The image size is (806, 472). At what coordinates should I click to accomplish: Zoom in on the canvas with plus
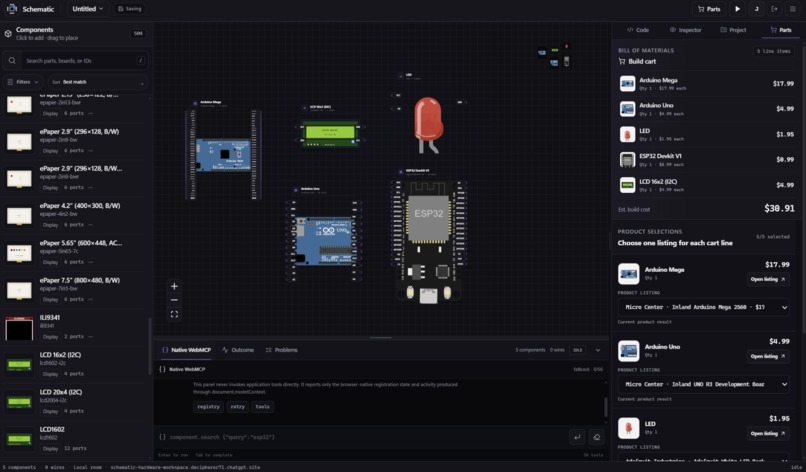click(174, 286)
